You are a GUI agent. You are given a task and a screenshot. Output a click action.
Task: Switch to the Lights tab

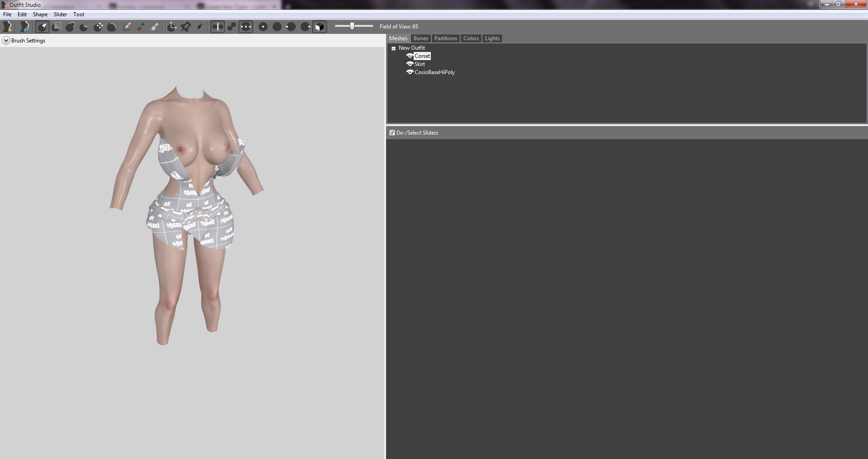[492, 38]
